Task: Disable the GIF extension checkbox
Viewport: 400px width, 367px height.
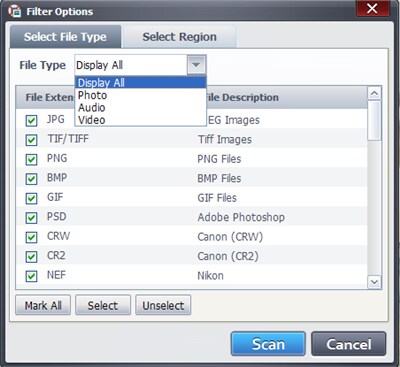Action: (31, 198)
